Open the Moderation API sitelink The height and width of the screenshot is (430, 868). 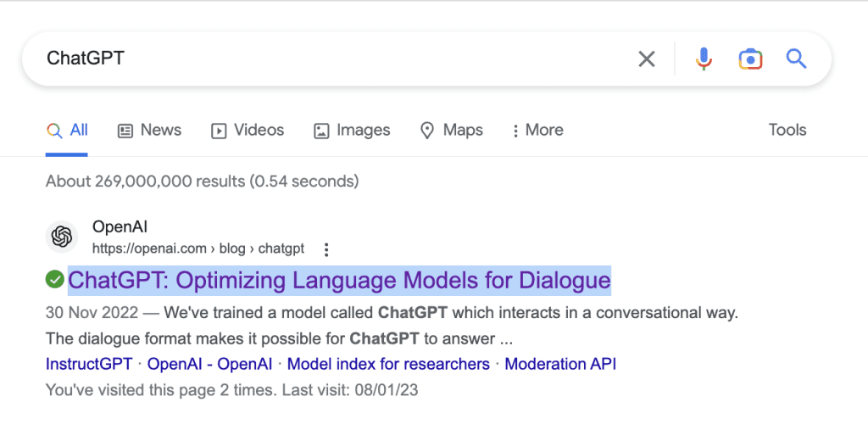(560, 364)
